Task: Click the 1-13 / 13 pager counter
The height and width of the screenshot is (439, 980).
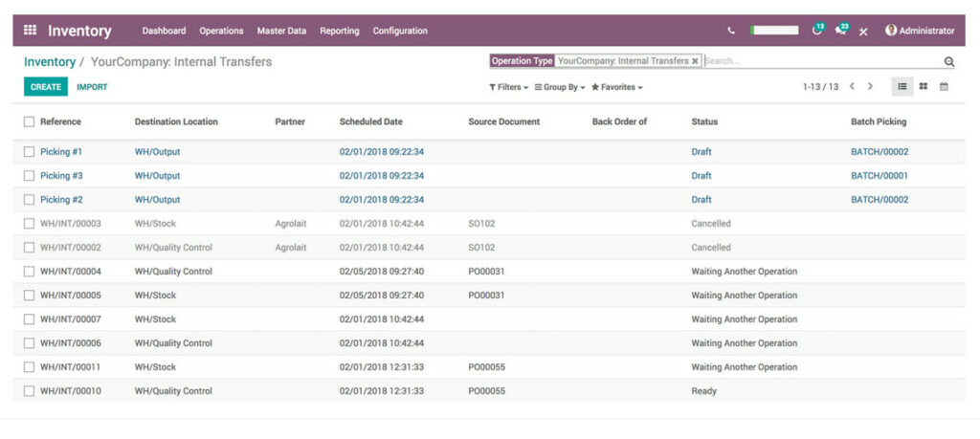Action: pyautogui.click(x=820, y=87)
